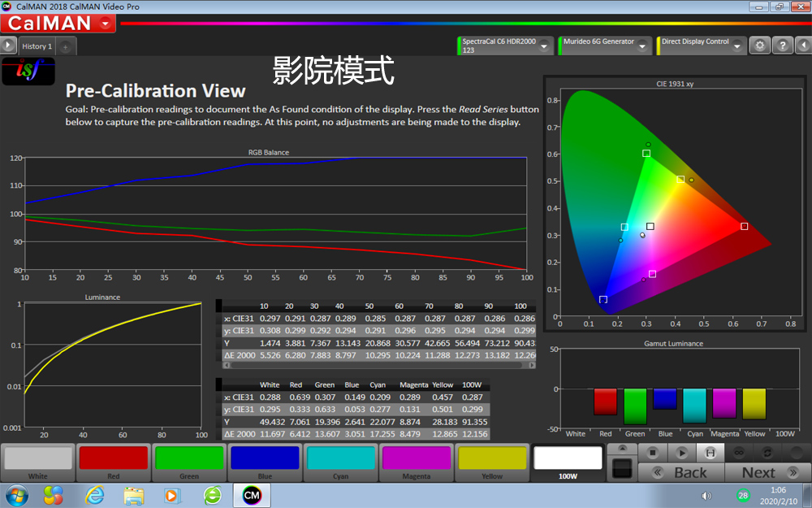Click the Stop measurement button
The width and height of the screenshot is (812, 508).
click(x=653, y=453)
